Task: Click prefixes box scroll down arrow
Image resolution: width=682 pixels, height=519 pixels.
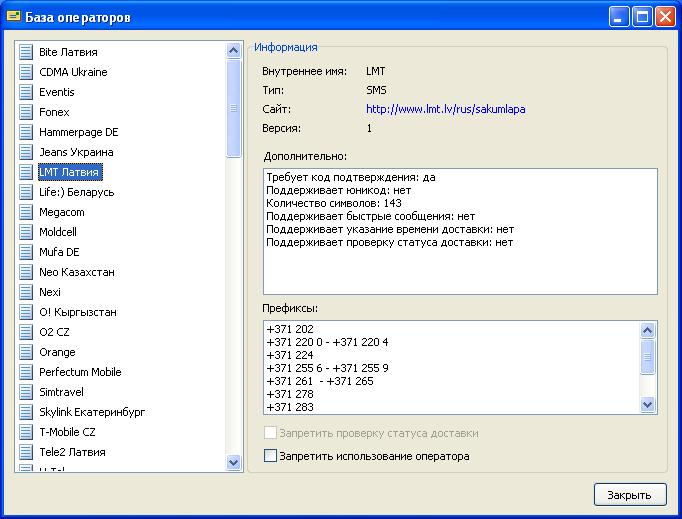Action: pos(648,405)
